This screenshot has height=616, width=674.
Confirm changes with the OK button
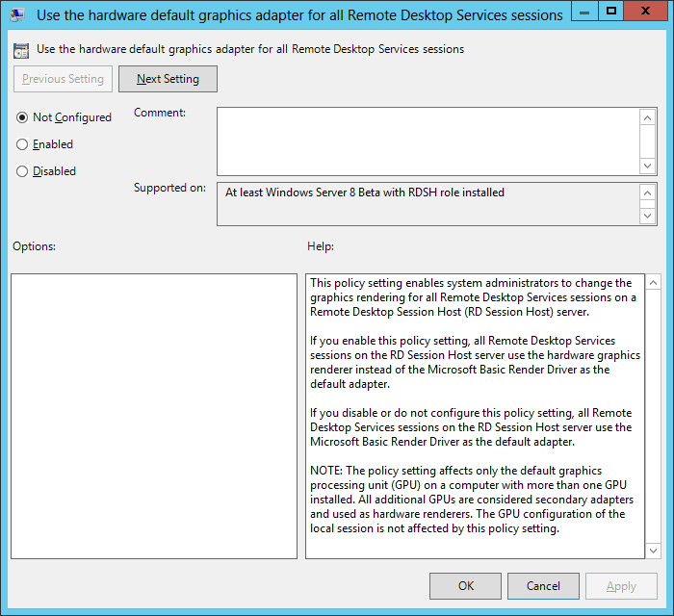coord(465,586)
